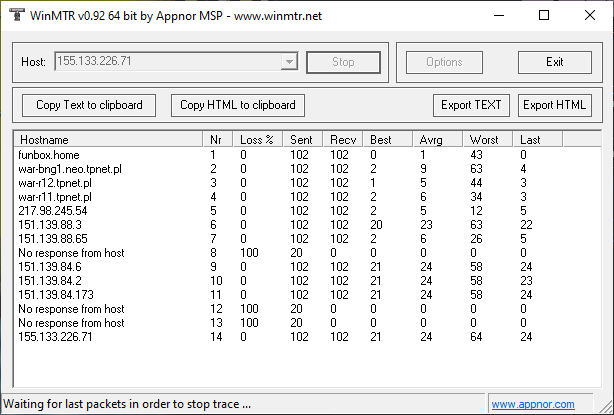
Task: Open the Options dialog button
Action: (x=444, y=62)
